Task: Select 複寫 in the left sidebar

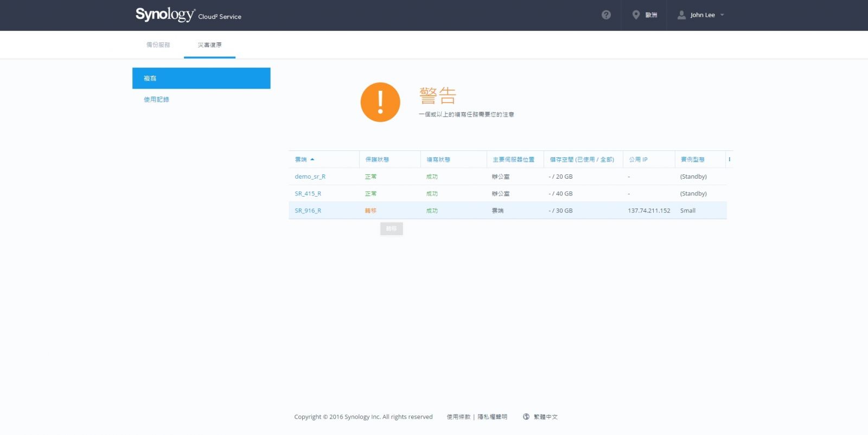Action: pos(201,78)
